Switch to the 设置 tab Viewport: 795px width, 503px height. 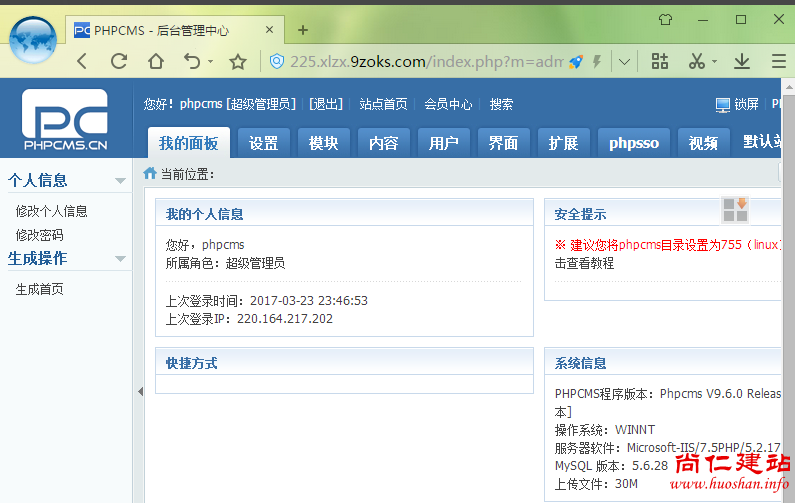click(x=264, y=143)
